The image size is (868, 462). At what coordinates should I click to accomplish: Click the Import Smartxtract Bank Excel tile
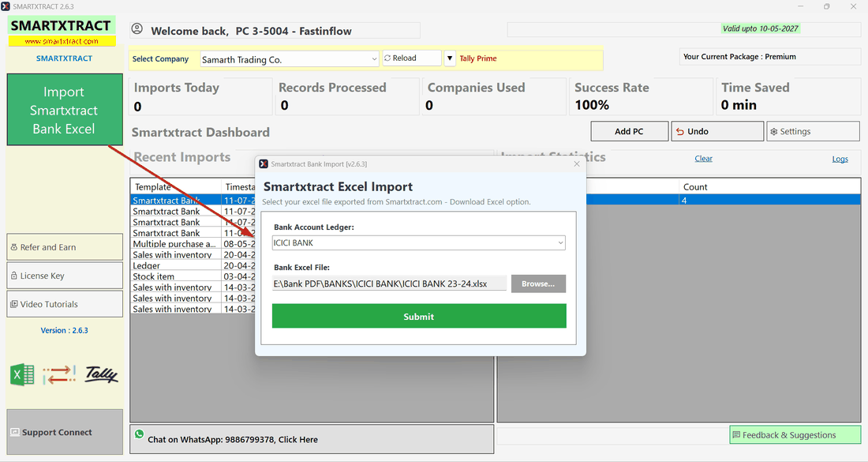(65, 110)
